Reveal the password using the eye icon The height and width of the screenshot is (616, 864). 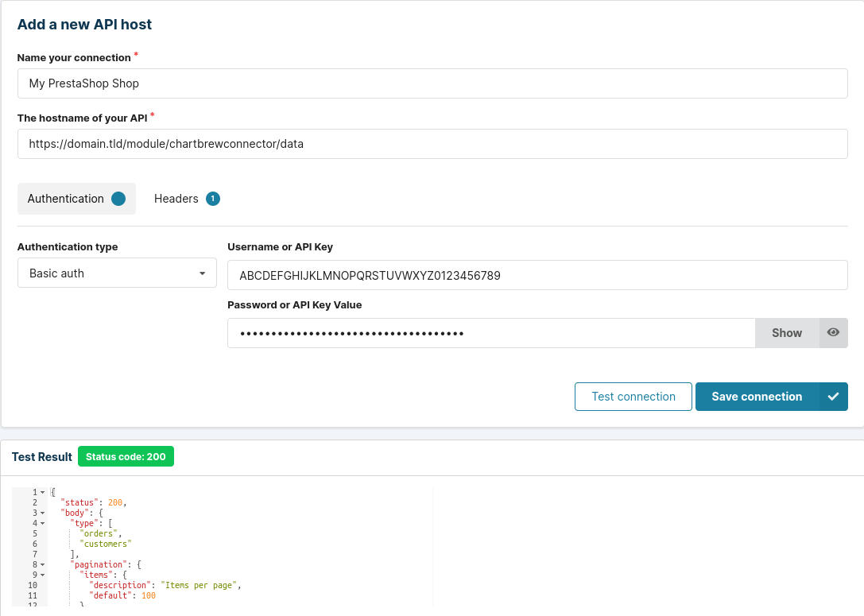pos(833,332)
